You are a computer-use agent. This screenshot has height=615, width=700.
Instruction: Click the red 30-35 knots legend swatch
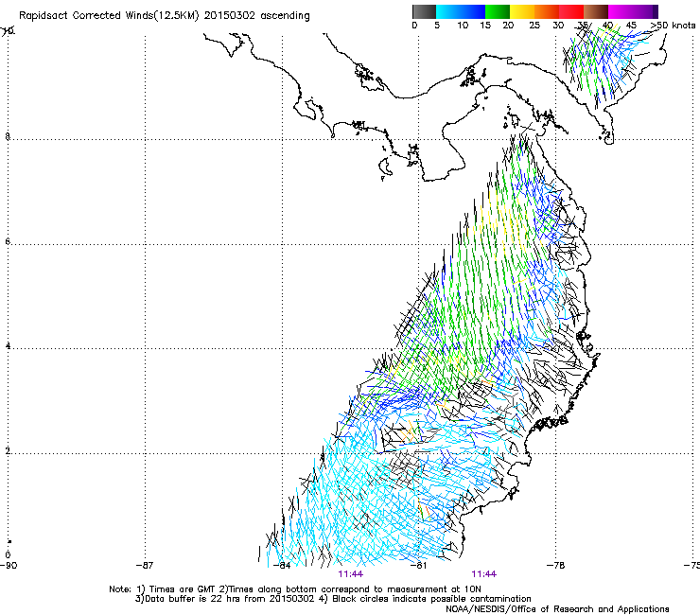pyautogui.click(x=571, y=11)
